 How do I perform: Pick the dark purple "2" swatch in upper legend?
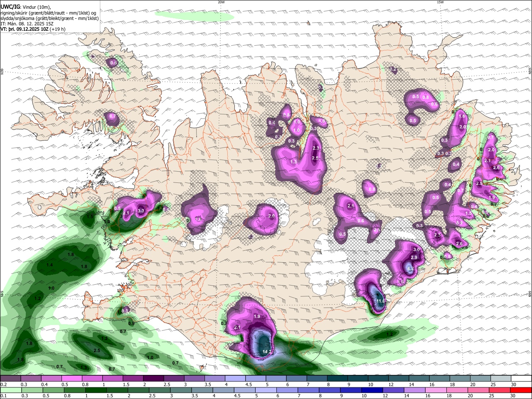(x=153, y=379)
